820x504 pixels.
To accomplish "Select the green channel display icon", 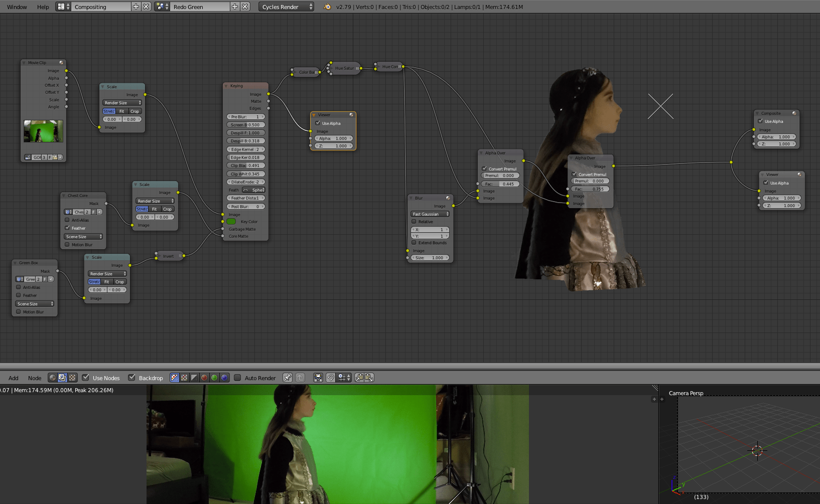I will [214, 378].
